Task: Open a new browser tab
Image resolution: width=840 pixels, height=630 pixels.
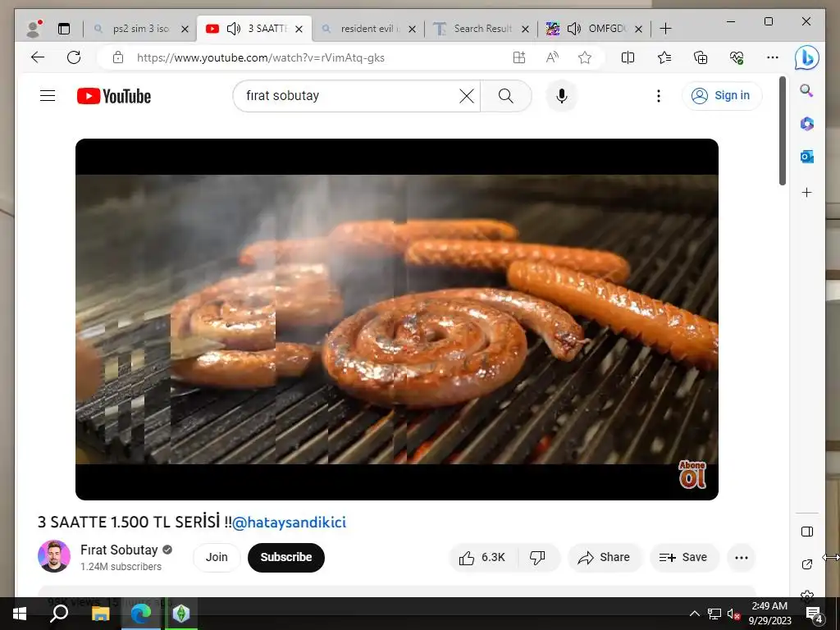Action: point(665,29)
